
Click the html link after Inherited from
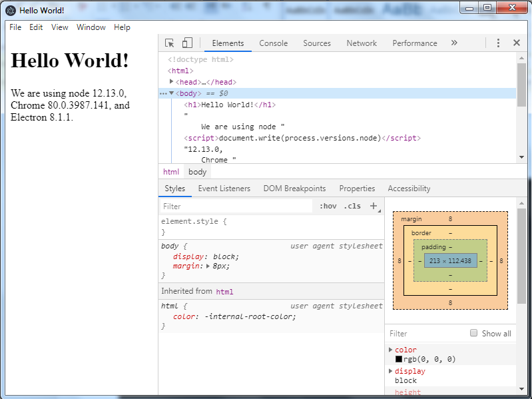tap(224, 292)
